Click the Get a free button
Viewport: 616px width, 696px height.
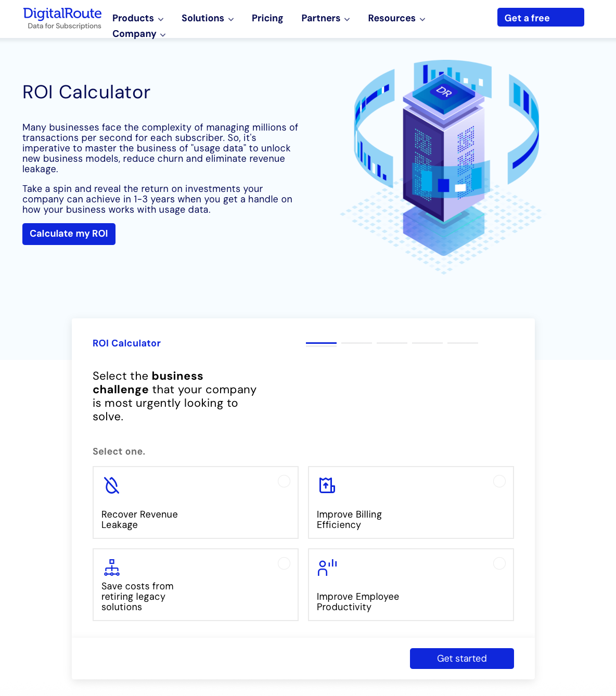click(x=541, y=17)
